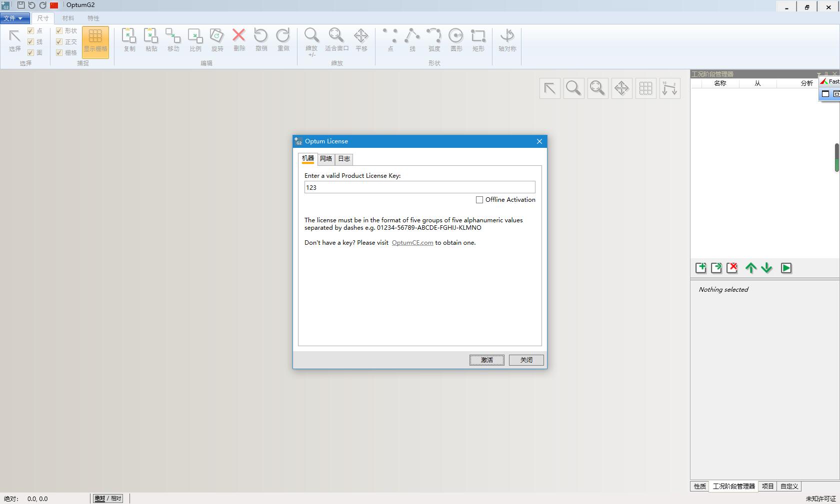Open the 自定义 bottom panel tab
Screen dimensions: 840x504
(789, 486)
